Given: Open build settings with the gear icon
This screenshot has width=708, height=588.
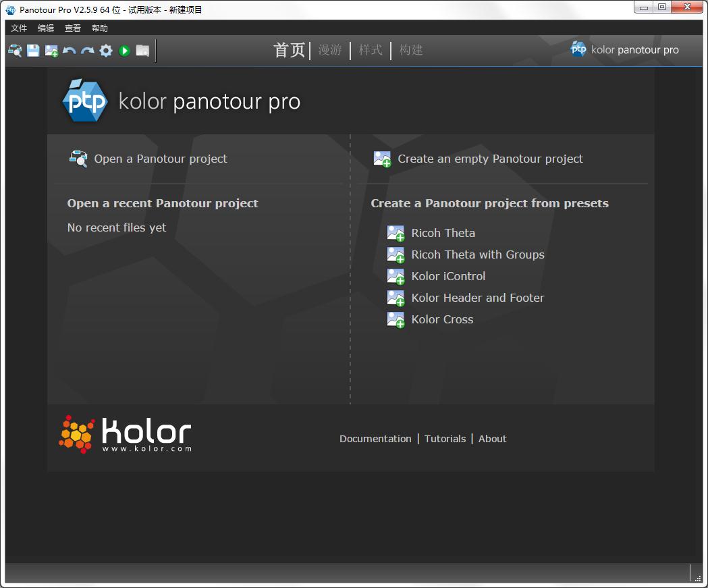Looking at the screenshot, I should point(105,51).
